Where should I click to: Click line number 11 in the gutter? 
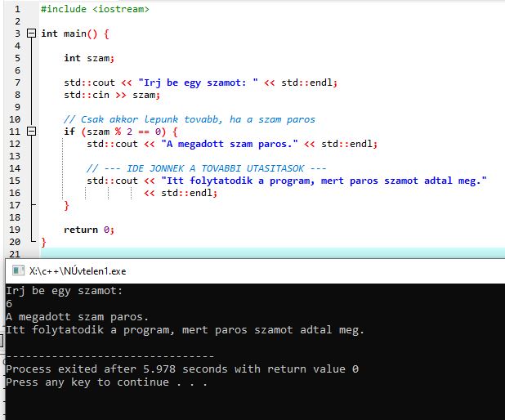(15, 132)
